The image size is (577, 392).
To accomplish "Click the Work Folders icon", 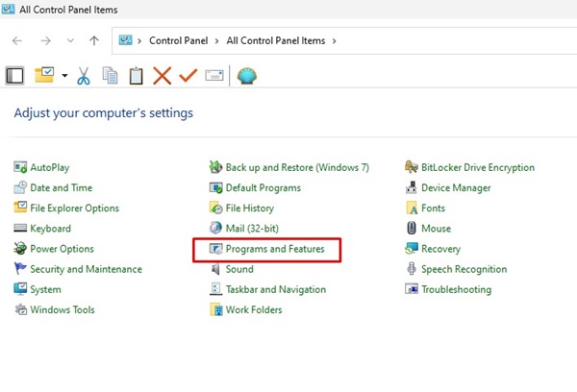I will pos(216,309).
